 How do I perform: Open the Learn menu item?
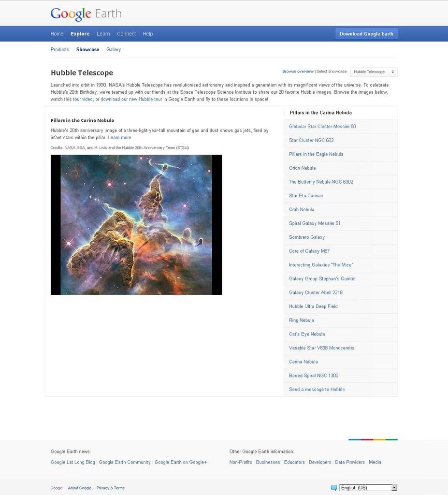103,34
